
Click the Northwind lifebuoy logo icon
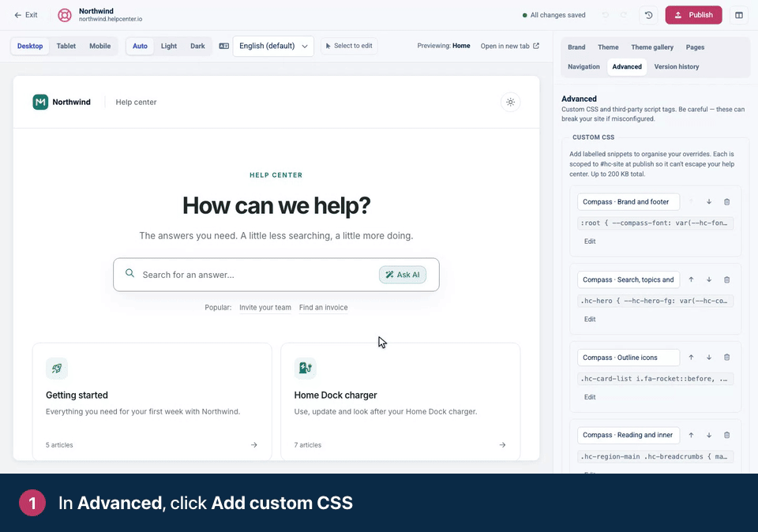click(x=65, y=15)
